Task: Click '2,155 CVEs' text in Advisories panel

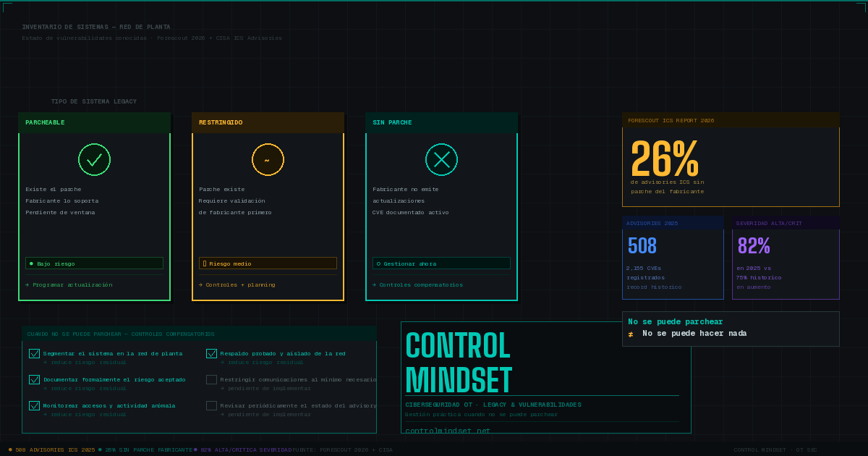Action: 644,268
